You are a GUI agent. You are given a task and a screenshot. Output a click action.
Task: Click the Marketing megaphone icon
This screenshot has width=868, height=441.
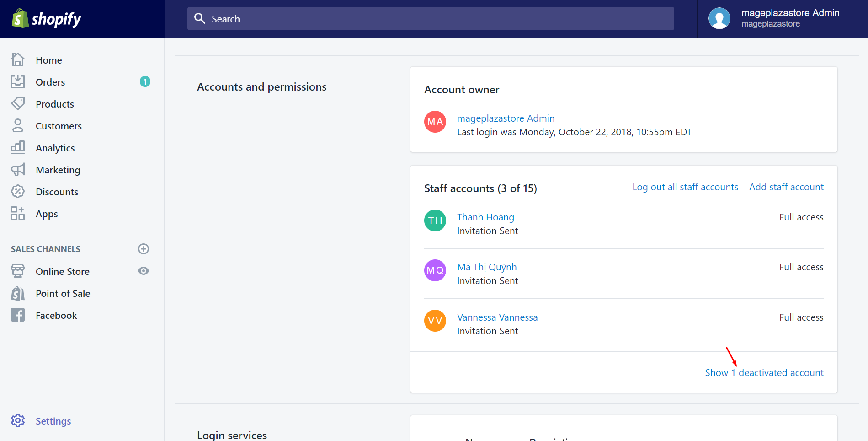pyautogui.click(x=18, y=170)
